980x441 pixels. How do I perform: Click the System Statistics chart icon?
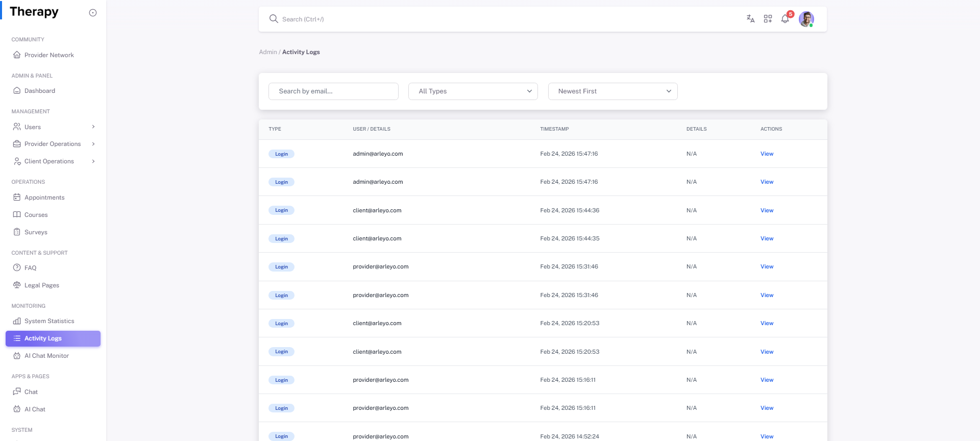(17, 321)
